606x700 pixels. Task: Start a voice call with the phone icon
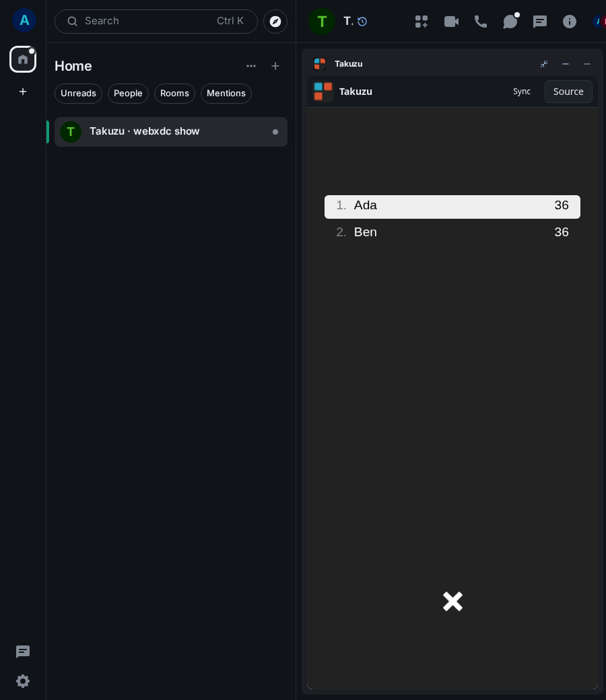pos(481,22)
